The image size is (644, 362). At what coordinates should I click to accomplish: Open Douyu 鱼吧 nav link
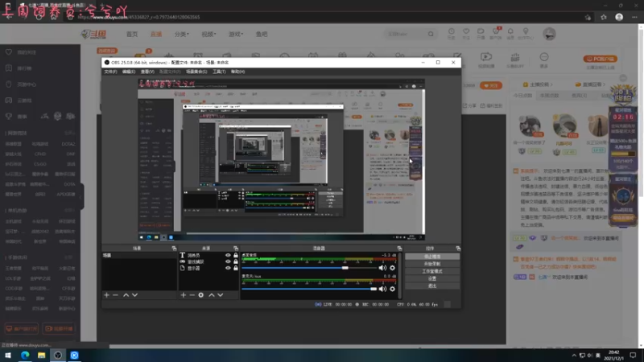pyautogui.click(x=262, y=34)
